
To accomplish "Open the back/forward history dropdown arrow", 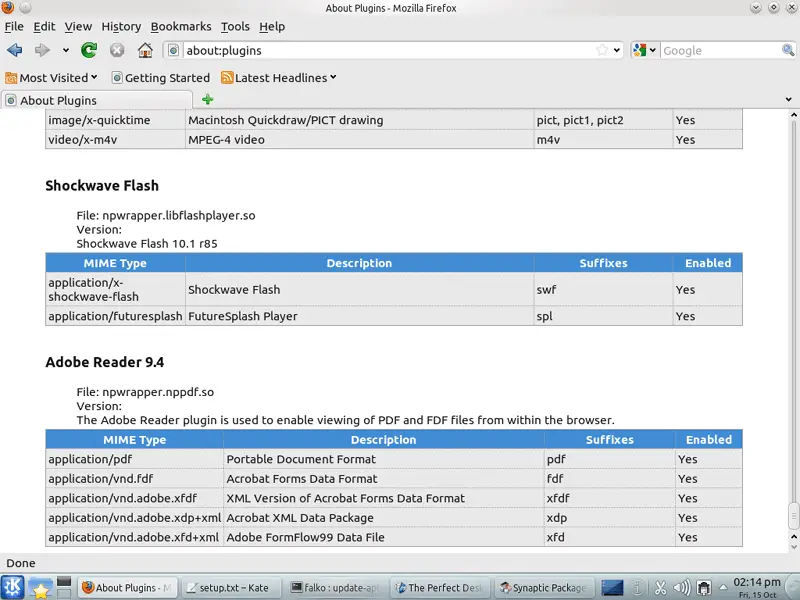I will click(66, 50).
